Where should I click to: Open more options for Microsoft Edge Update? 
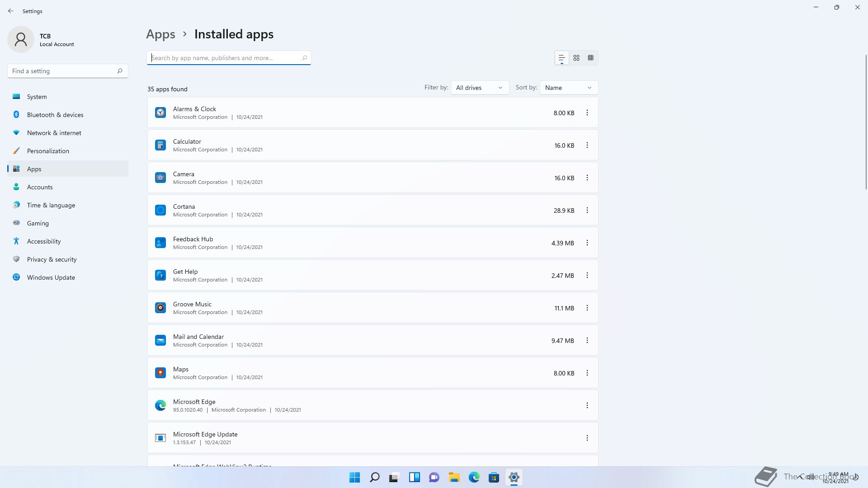587,438
